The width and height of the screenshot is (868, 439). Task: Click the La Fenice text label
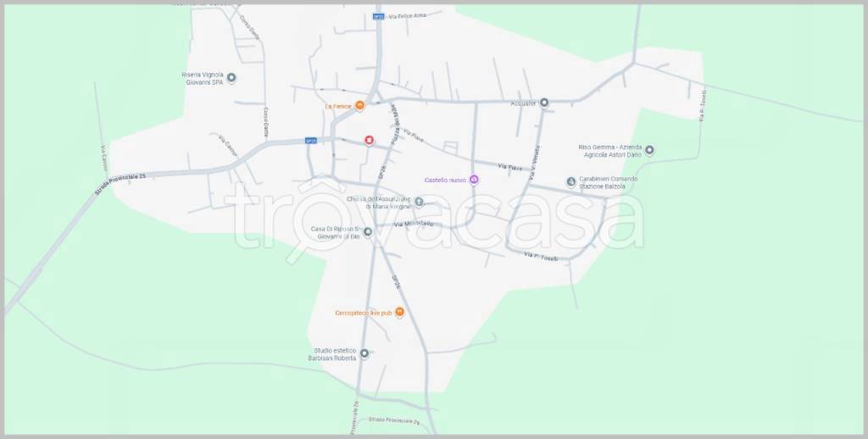[338, 107]
